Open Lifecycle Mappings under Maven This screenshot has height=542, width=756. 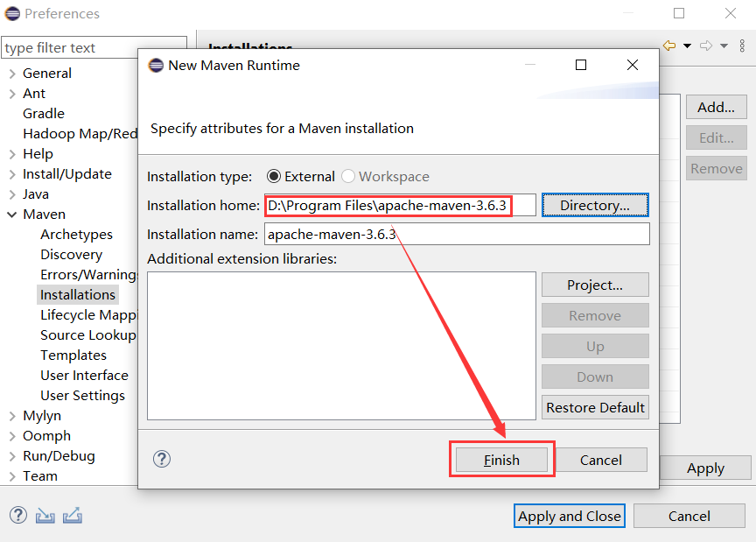click(x=88, y=315)
